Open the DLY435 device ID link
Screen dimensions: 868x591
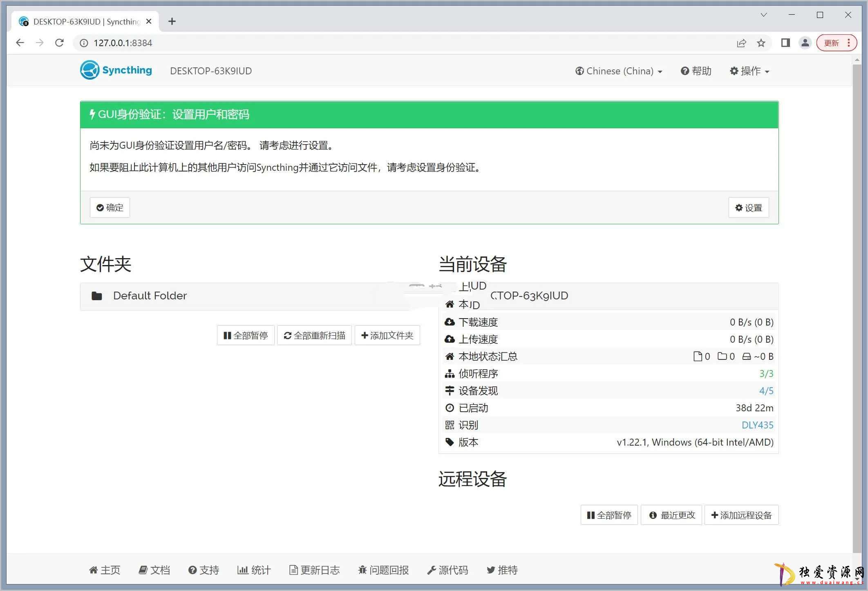[757, 425]
